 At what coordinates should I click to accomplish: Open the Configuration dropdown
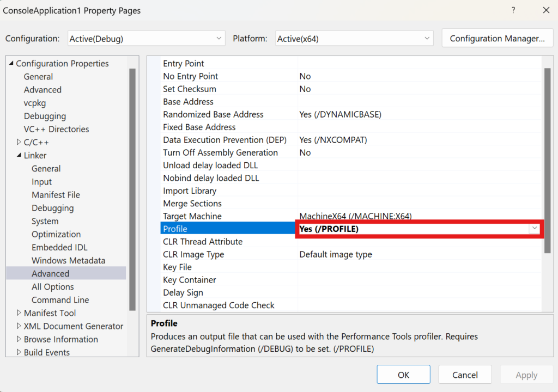pos(220,38)
